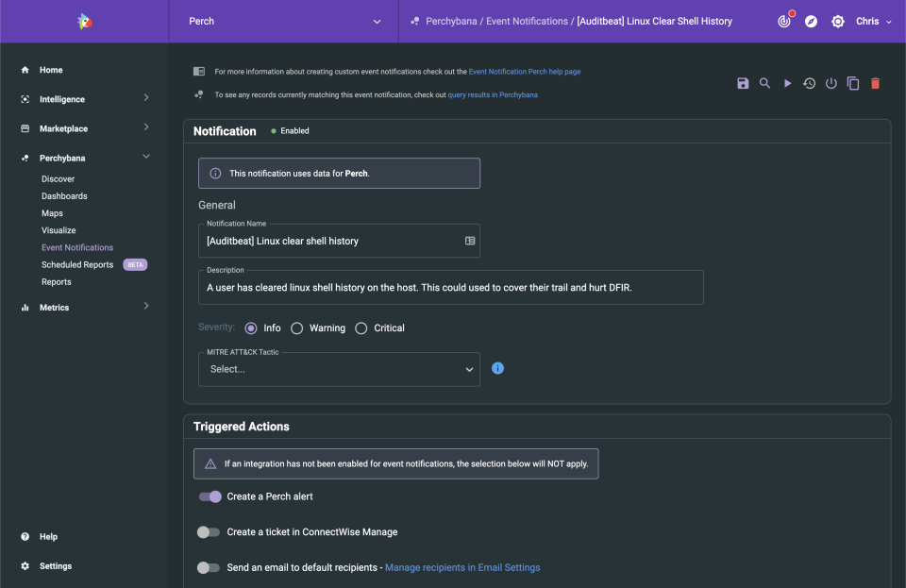Toggle Send an email to default recipients

click(209, 568)
